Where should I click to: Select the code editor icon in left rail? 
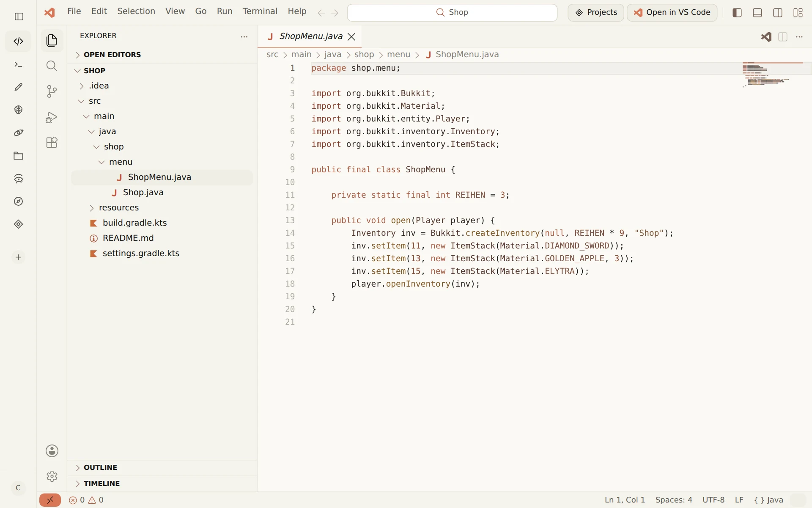[x=18, y=41]
